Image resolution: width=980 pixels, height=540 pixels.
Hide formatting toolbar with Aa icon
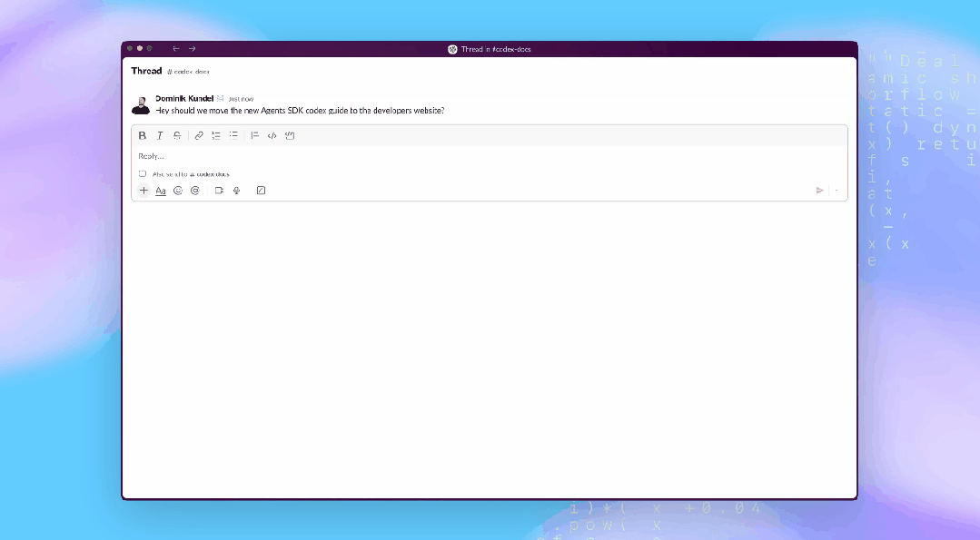161,191
